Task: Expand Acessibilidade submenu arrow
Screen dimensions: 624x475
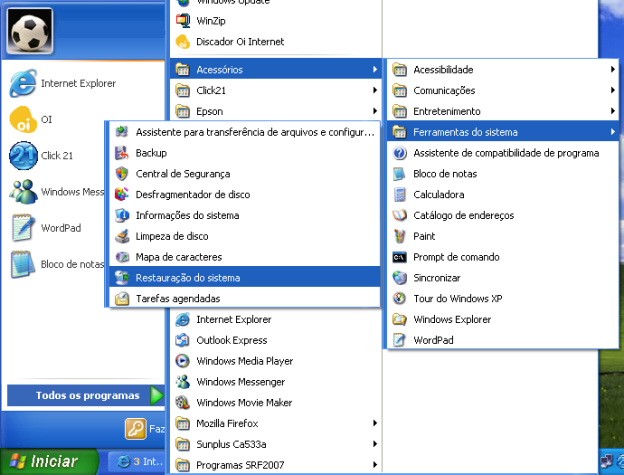Action: click(x=613, y=69)
